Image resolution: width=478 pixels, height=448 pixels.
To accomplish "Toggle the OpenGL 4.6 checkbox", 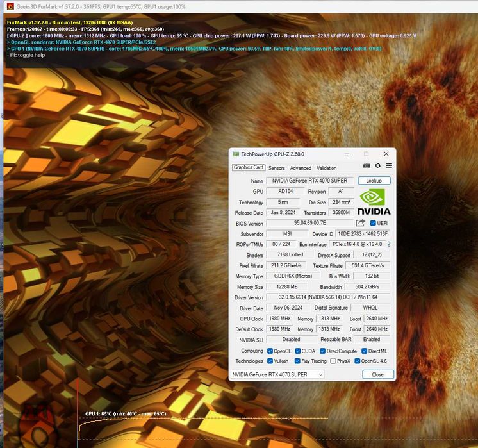I will [358, 361].
